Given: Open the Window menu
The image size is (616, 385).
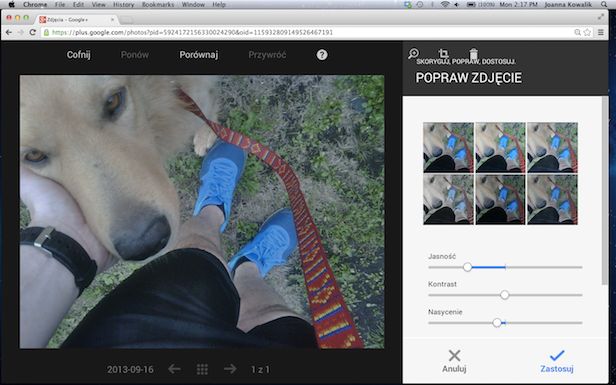Looking at the screenshot, I should (193, 4).
